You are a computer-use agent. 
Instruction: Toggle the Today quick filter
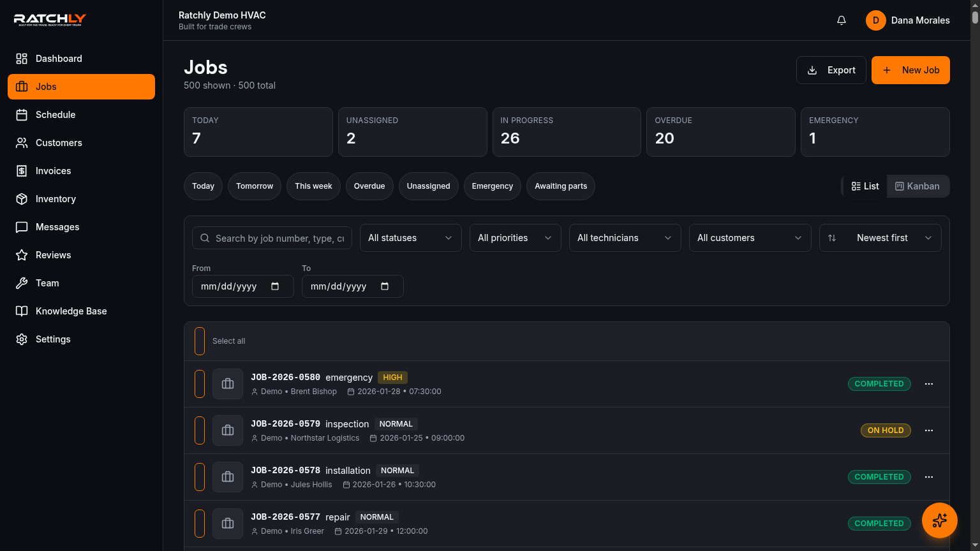click(203, 186)
